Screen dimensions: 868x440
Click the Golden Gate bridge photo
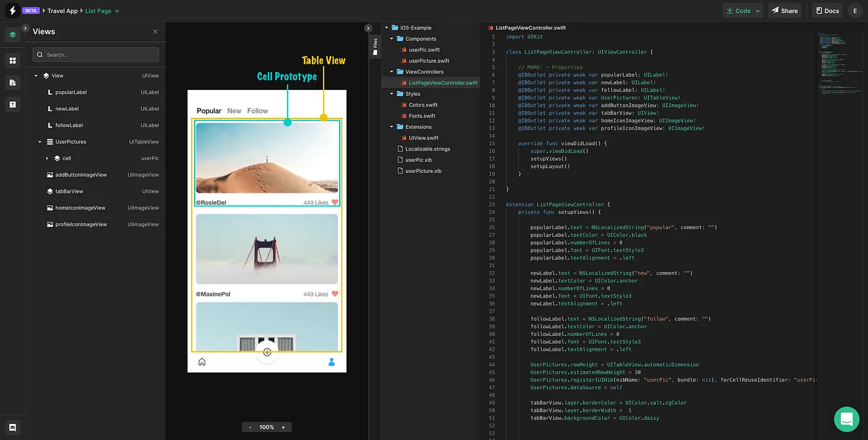[267, 249]
